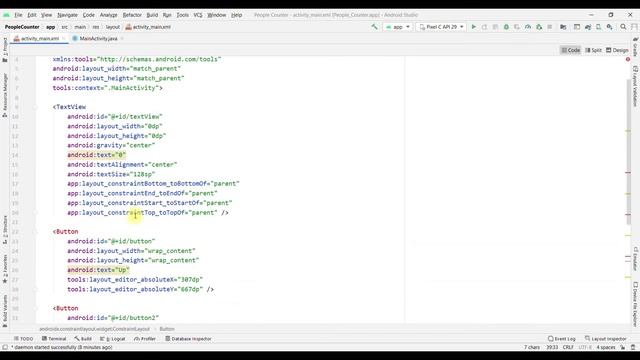The height and width of the screenshot is (360, 640).
Task: Open the 4 spaces indent selector
Action: (606, 347)
